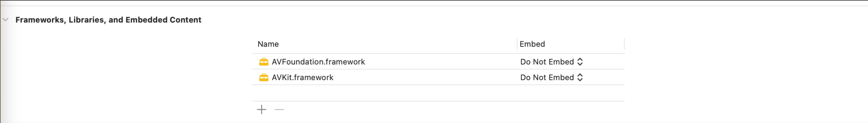Click the Embed column header

click(x=532, y=44)
